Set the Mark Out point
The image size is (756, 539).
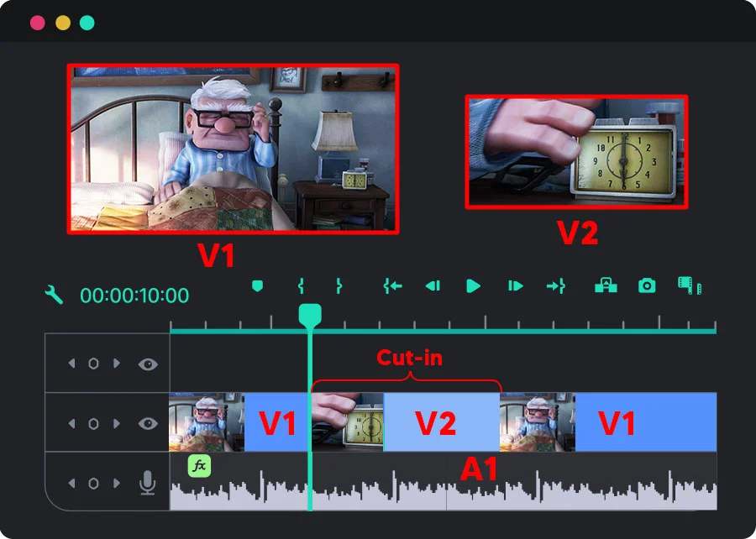tap(339, 286)
